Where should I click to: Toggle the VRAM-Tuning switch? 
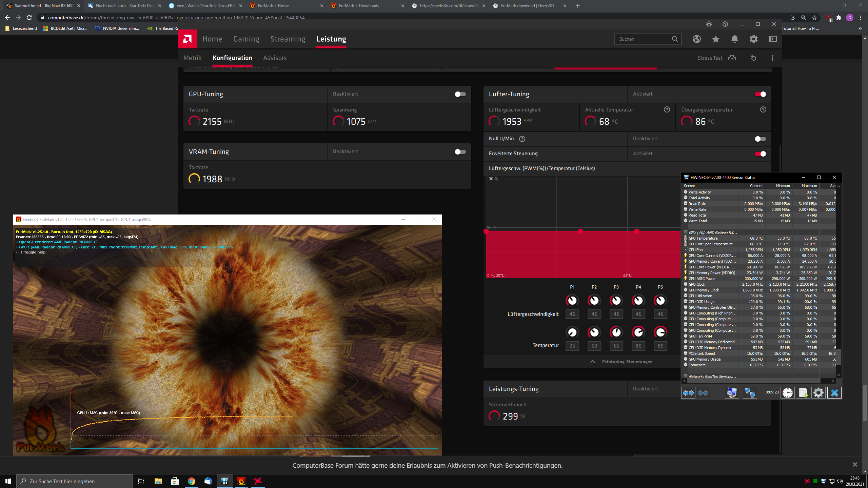pos(460,152)
